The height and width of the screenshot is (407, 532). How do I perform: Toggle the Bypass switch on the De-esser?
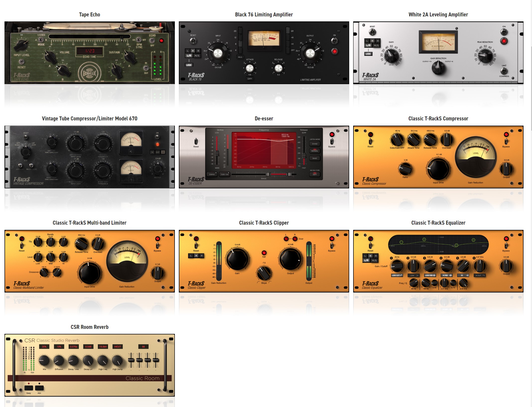click(x=332, y=141)
